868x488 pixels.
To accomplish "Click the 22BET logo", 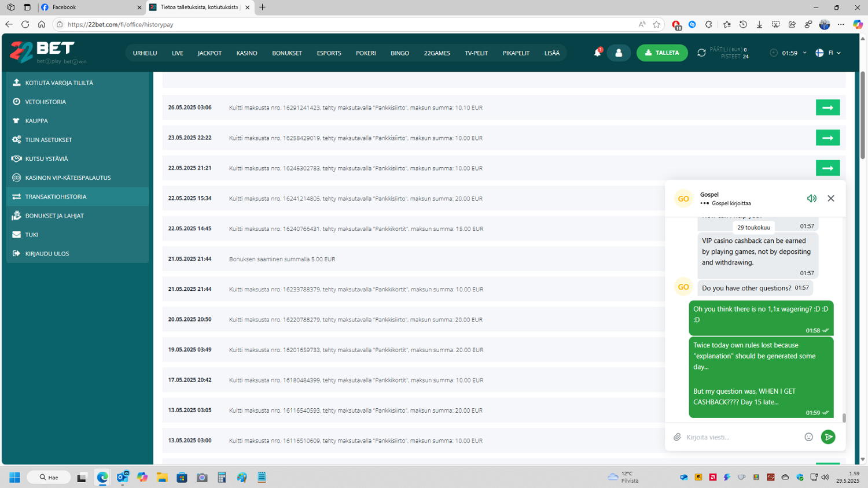I will pyautogui.click(x=43, y=52).
